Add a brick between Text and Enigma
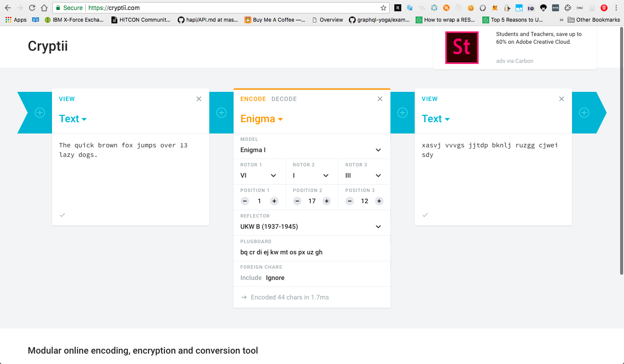This screenshot has height=364, width=624. pyautogui.click(x=221, y=113)
